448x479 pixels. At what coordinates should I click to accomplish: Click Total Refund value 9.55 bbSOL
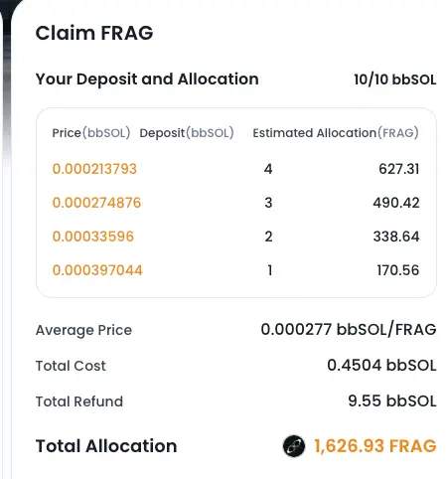(x=392, y=401)
